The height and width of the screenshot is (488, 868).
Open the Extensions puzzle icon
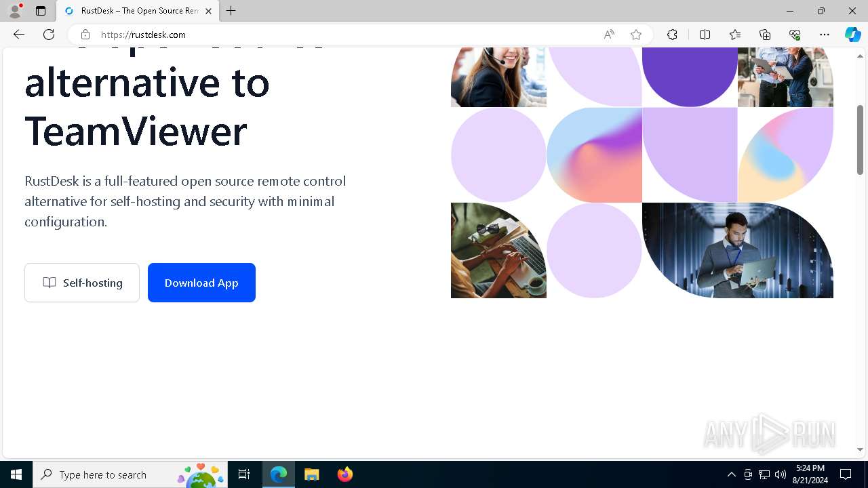pyautogui.click(x=672, y=35)
